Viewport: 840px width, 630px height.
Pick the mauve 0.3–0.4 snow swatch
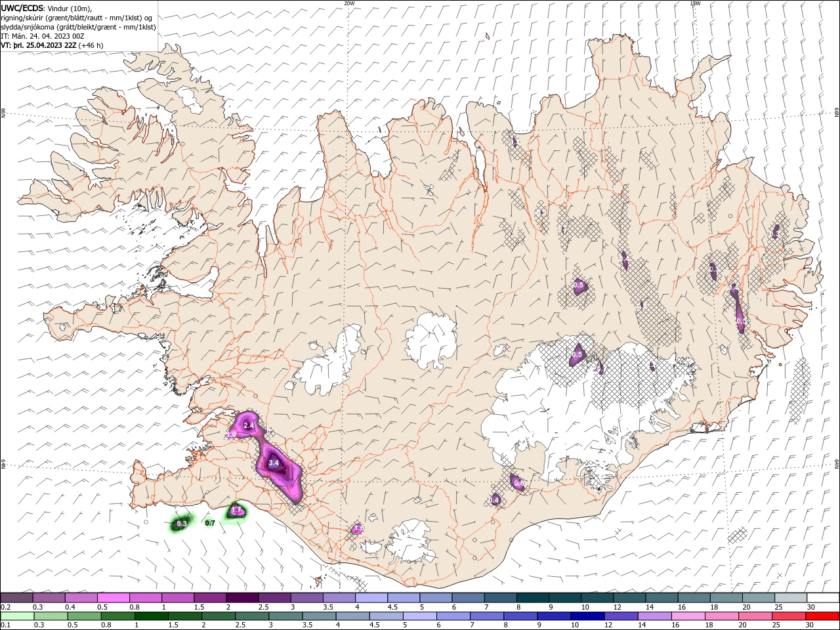[49, 598]
